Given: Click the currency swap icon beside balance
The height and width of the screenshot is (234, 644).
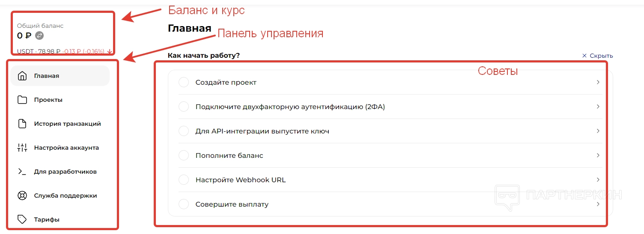Looking at the screenshot, I should 39,36.
